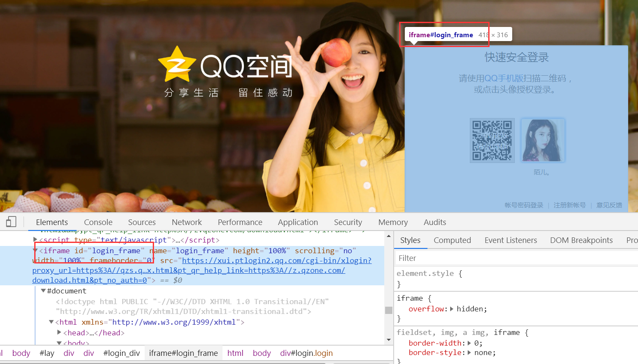Image resolution: width=638 pixels, height=364 pixels.
Task: Expand the border-width property triangle
Action: click(469, 343)
